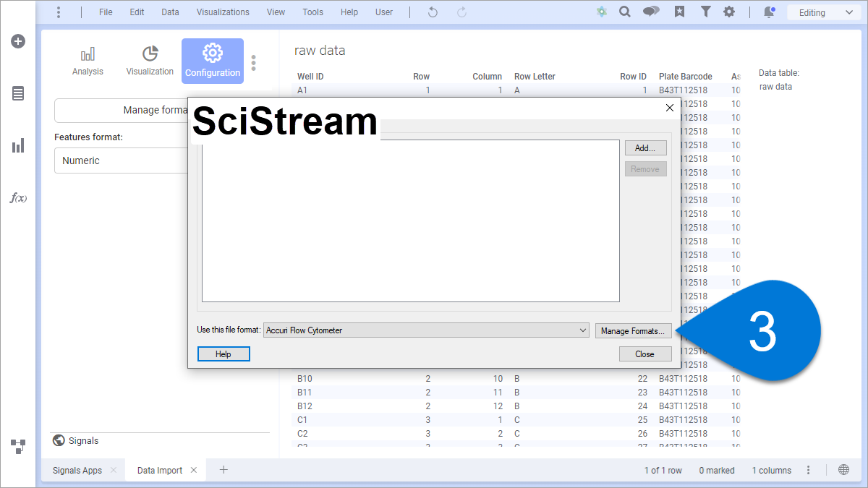Open the Signals link in the side panel
Screen dimensions: 868x488
[x=75, y=441]
